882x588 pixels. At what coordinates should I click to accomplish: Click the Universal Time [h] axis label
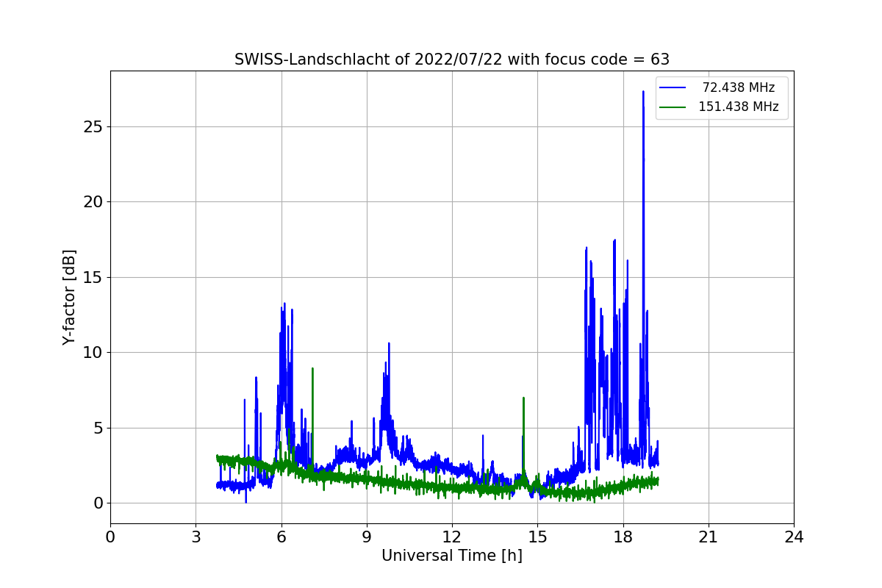point(452,556)
